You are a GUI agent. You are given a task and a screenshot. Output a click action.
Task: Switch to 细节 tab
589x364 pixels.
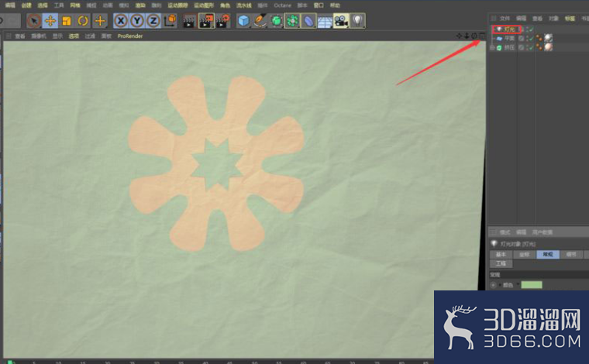(571, 255)
